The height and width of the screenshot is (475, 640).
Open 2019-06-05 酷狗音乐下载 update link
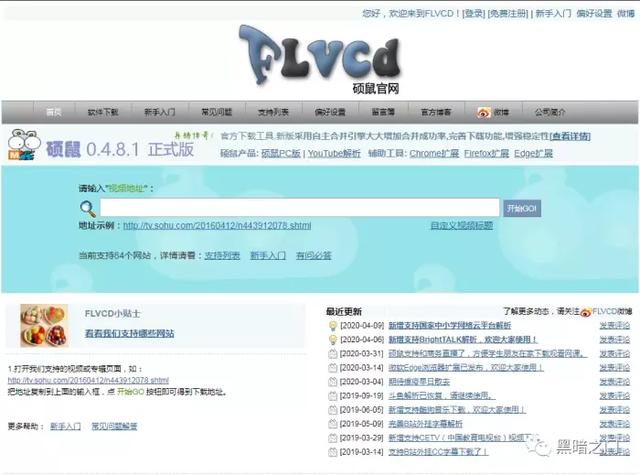point(457,410)
